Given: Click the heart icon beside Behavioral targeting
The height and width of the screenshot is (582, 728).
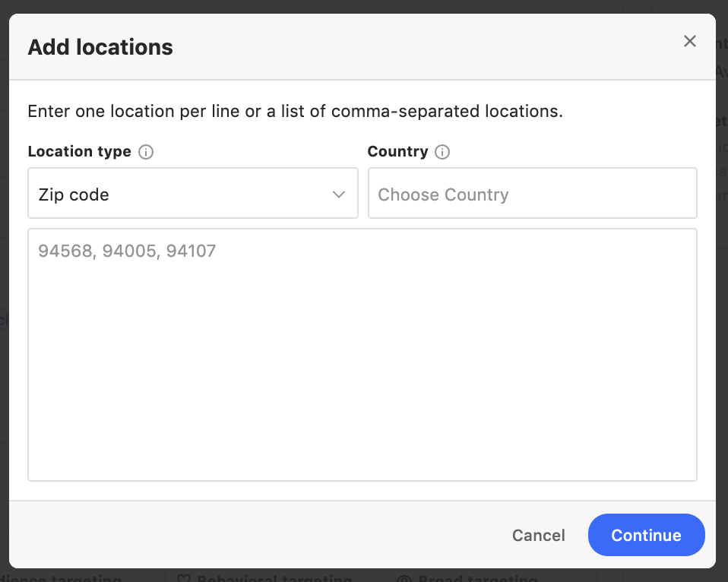Looking at the screenshot, I should pos(183,578).
